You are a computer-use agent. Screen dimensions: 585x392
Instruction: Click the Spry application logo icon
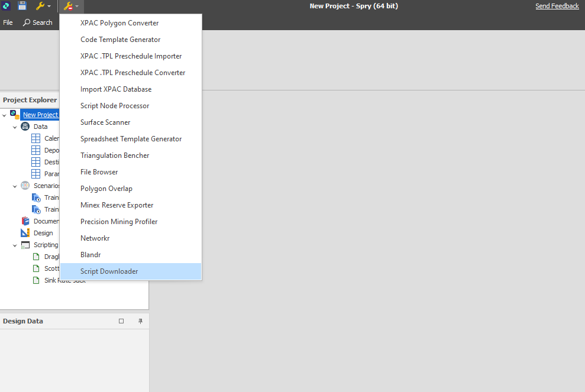(x=6, y=6)
